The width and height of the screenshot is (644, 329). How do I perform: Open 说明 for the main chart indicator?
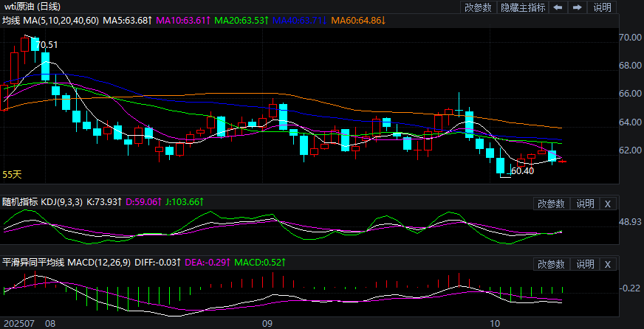[x=603, y=7]
